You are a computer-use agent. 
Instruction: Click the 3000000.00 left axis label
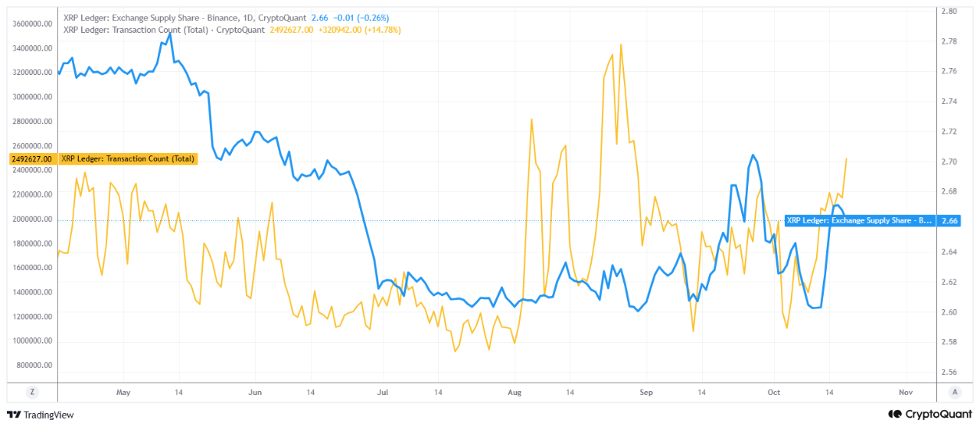33,97
